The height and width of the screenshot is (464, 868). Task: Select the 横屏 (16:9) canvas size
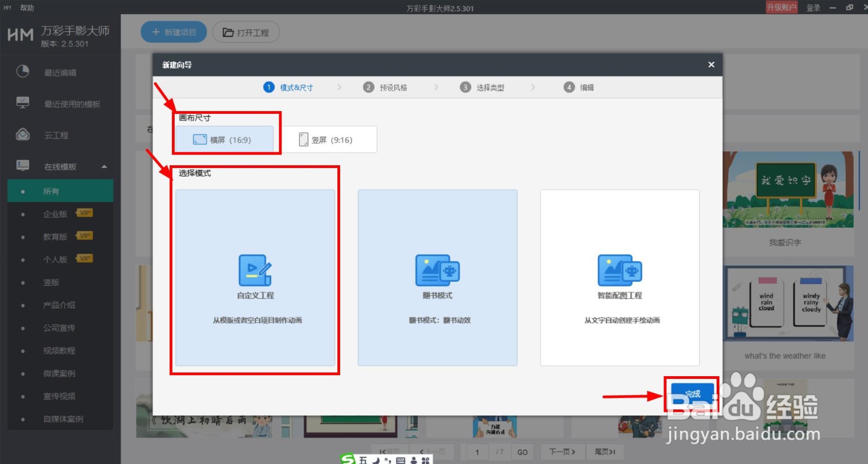pyautogui.click(x=225, y=140)
